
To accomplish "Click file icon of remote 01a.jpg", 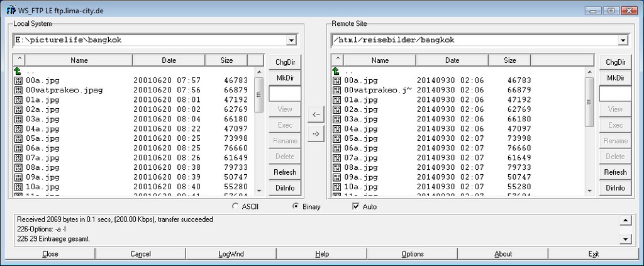I will point(336,100).
